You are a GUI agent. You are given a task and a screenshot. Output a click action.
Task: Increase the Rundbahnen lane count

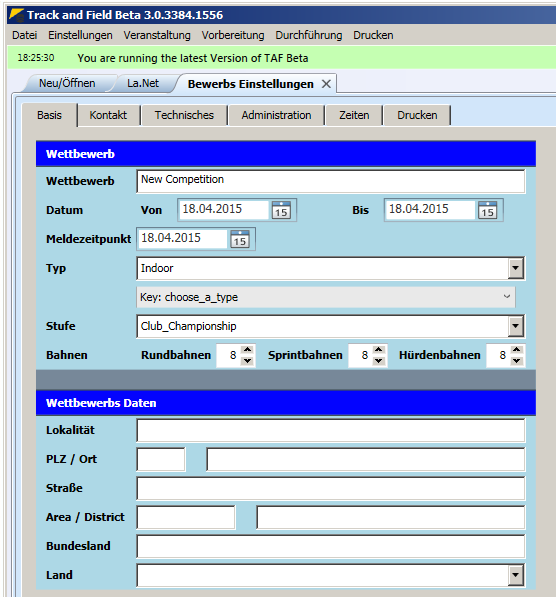248,350
